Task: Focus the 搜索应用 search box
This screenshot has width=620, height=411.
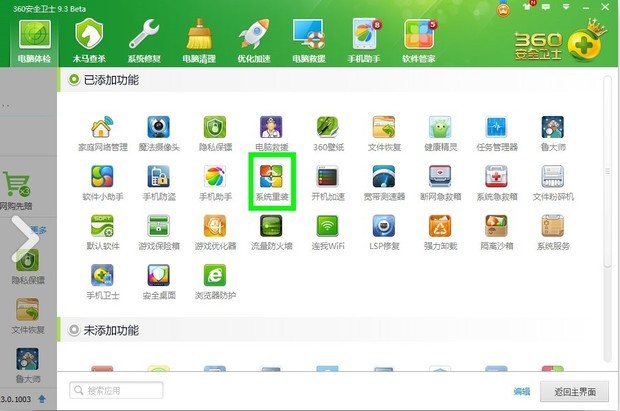Action: [x=116, y=390]
